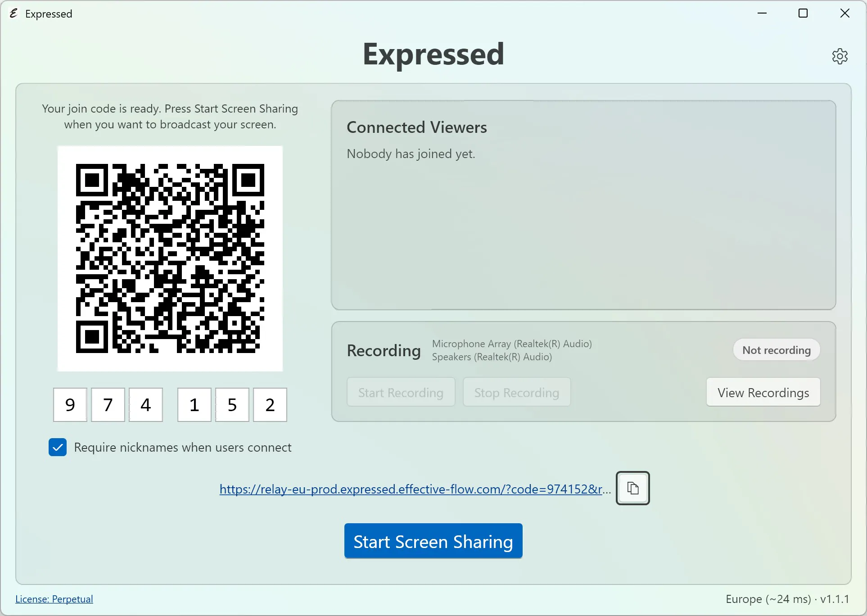Close the Expressed window
This screenshot has width=867, height=616.
coord(845,14)
